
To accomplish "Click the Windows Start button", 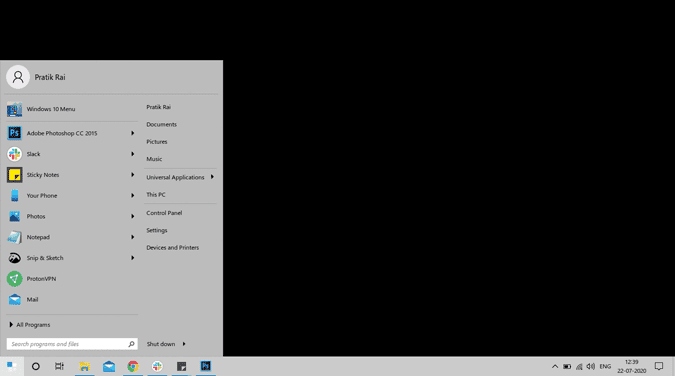I will click(x=12, y=367).
